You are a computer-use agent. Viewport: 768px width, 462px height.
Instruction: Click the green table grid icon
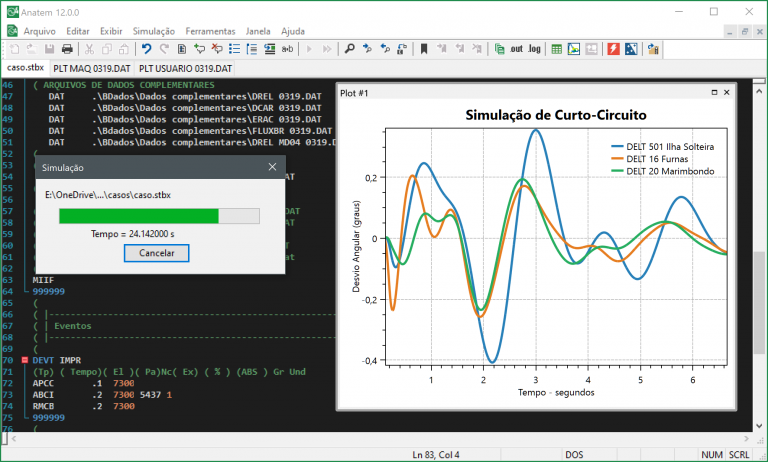click(x=555, y=48)
